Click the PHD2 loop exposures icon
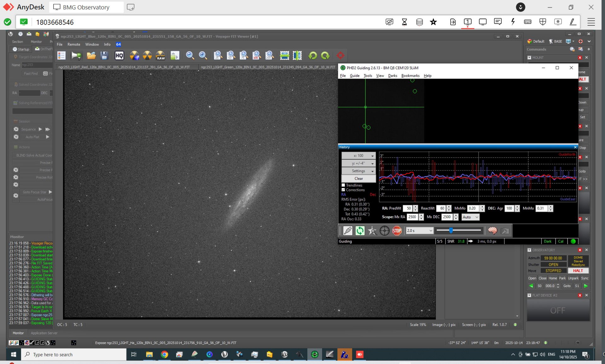 pos(360,231)
